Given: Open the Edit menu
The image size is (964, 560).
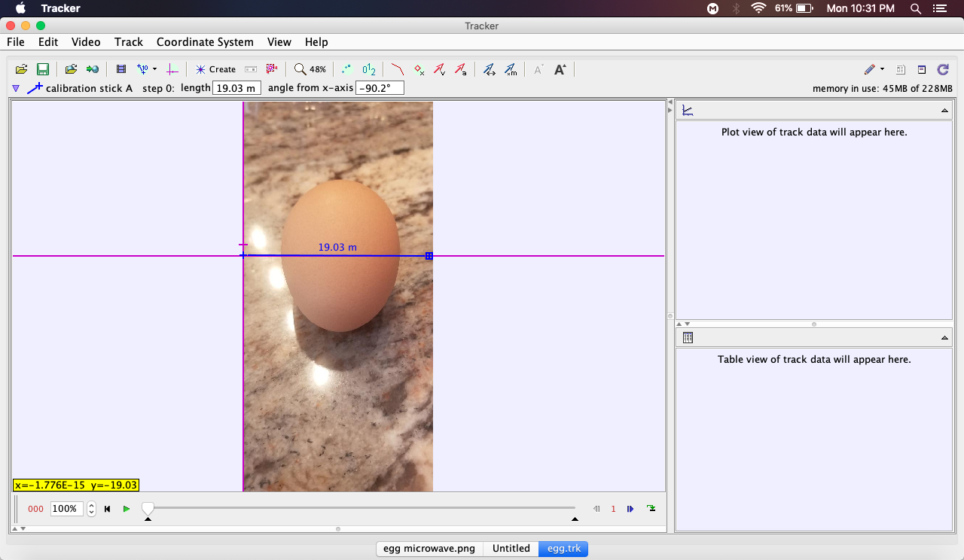Looking at the screenshot, I should coord(48,42).
